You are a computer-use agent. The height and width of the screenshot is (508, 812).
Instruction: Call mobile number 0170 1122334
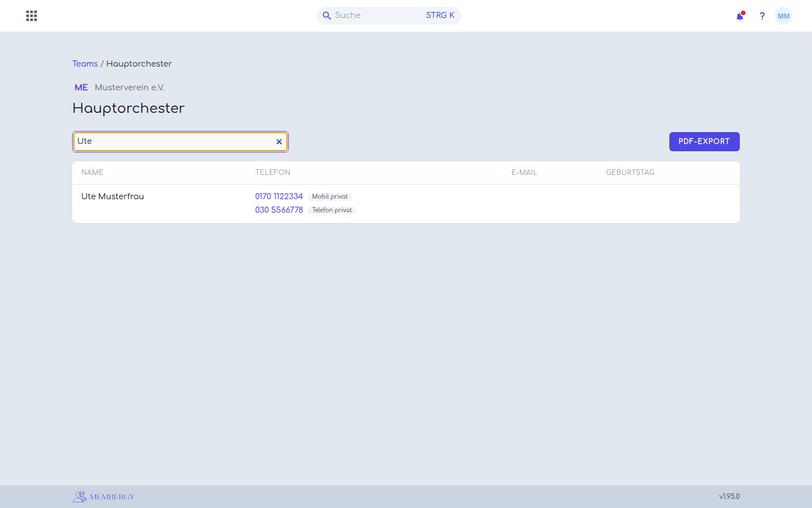pos(279,196)
